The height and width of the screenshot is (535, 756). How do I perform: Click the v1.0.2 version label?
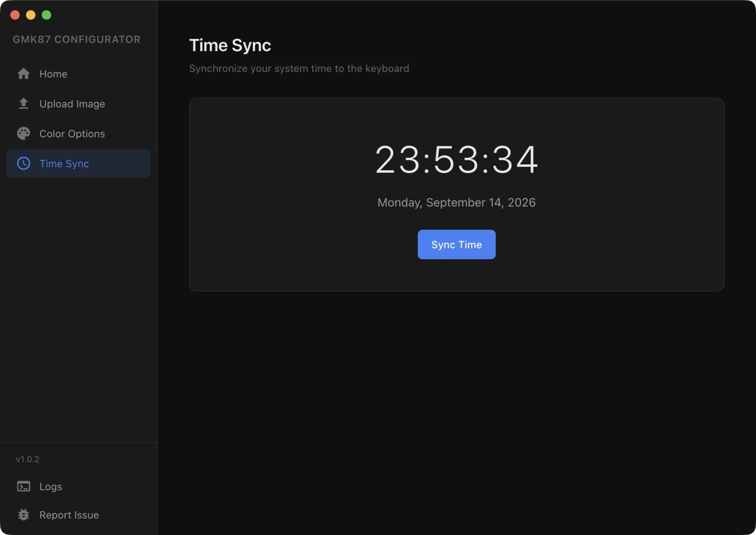pyautogui.click(x=27, y=459)
